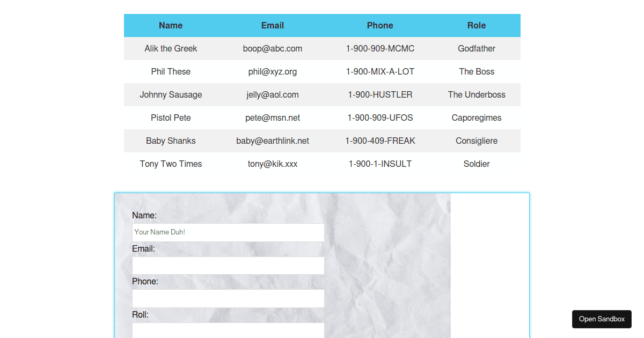Select the Pistol Pete name cell

point(171,117)
